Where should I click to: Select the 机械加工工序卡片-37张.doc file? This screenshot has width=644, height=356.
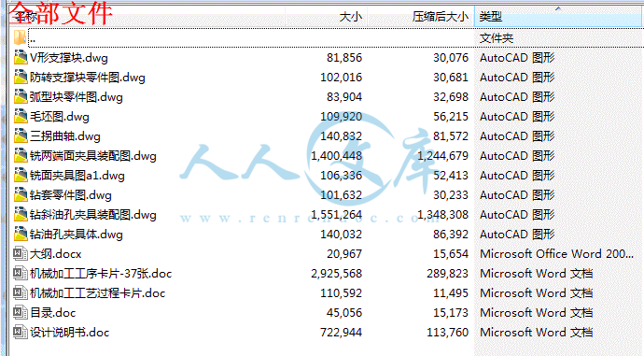click(101, 274)
